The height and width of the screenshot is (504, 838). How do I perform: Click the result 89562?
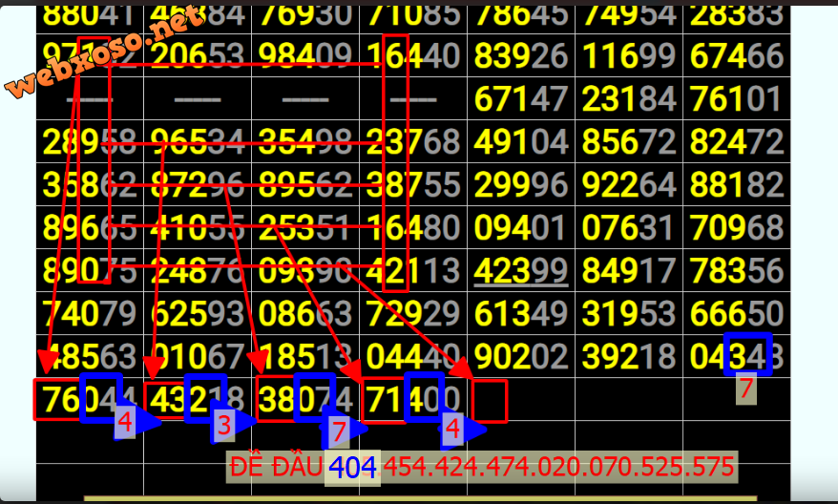305,185
